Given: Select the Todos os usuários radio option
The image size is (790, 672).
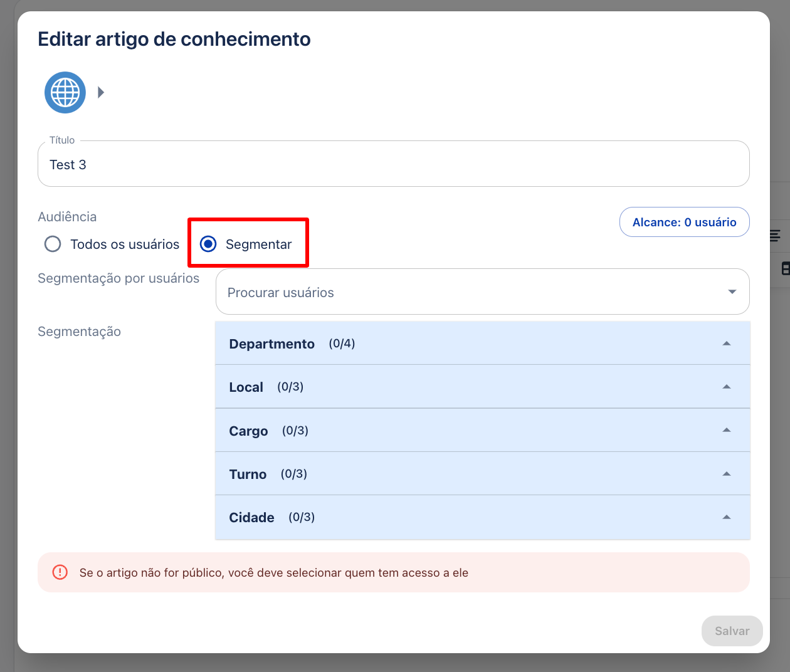Looking at the screenshot, I should point(53,244).
